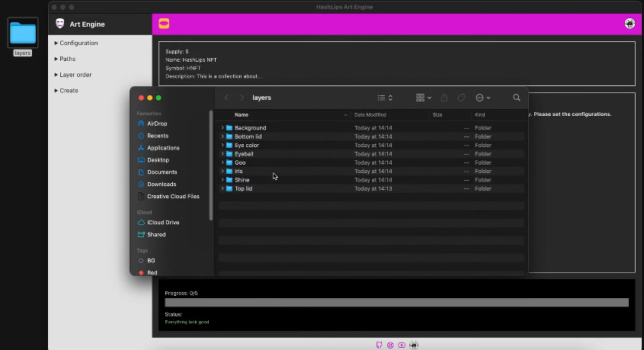Image resolution: width=644 pixels, height=350 pixels.
Task: Click the Finder tag icon
Action: tap(461, 98)
